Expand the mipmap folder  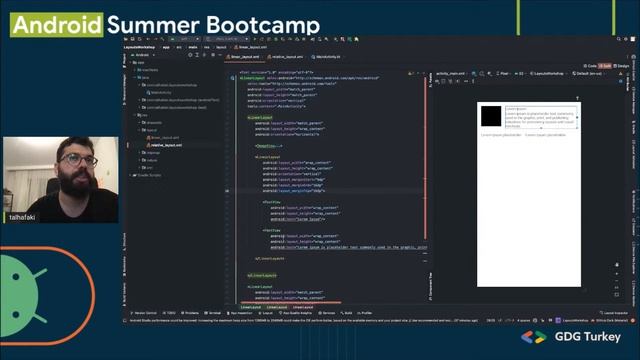[x=139, y=153]
